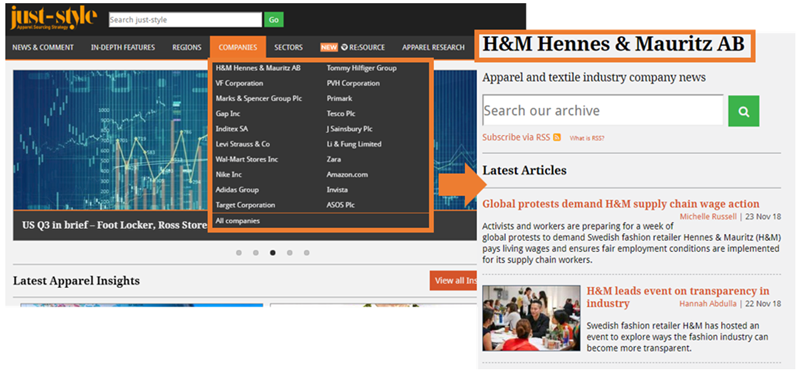This screenshot has height=371, width=800.
Task: Click the stock chart carousel image
Action: (x=110, y=140)
